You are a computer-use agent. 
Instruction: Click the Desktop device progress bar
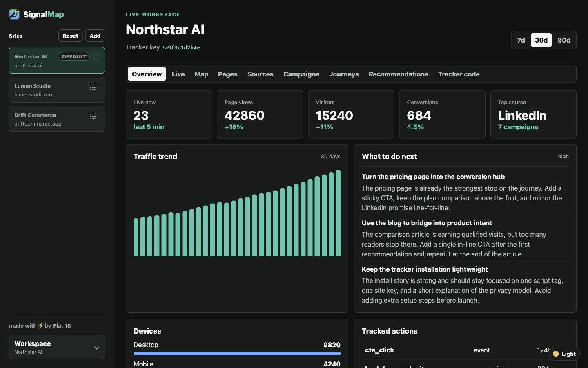[x=237, y=353]
